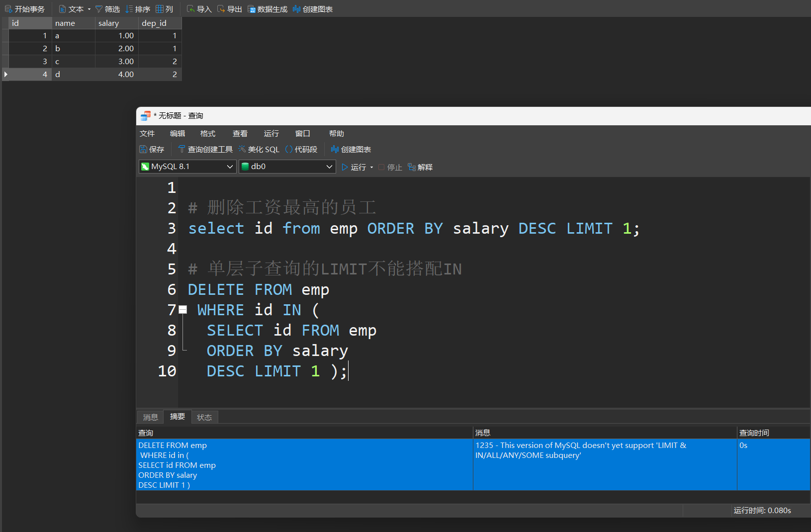Click the 筛选 filter icon

pos(98,9)
